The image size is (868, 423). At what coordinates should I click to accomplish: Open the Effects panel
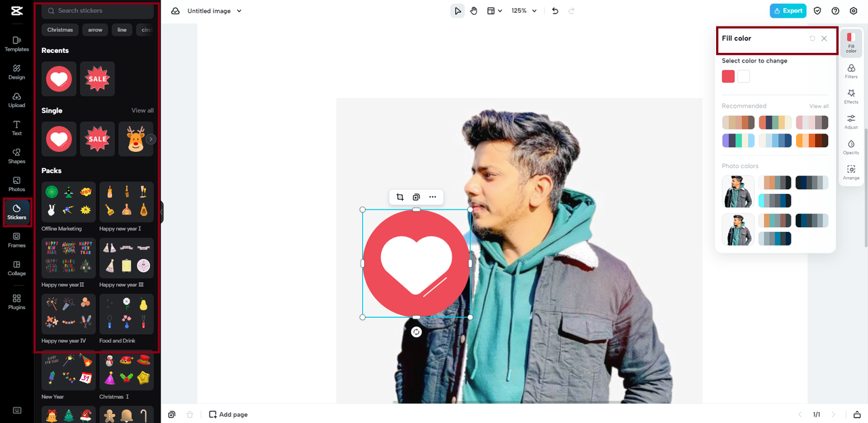click(x=851, y=96)
